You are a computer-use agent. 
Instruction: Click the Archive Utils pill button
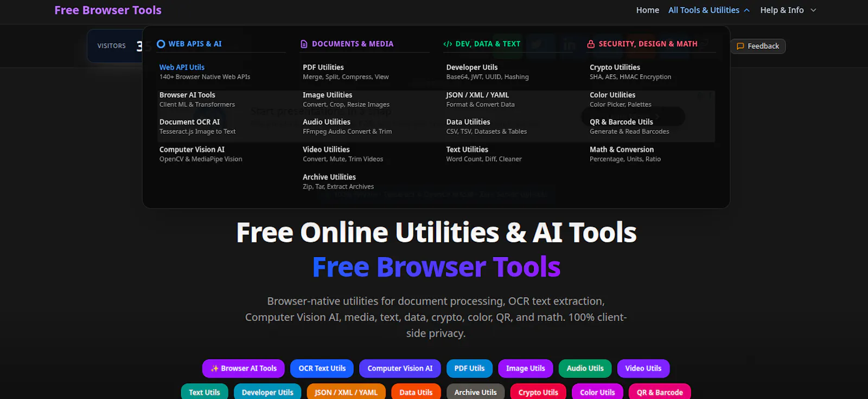point(476,392)
